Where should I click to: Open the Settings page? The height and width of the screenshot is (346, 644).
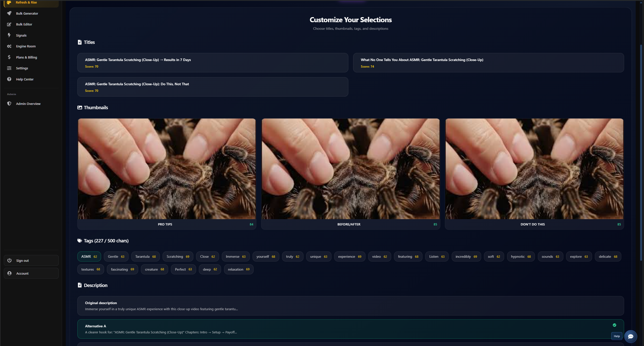pyautogui.click(x=22, y=68)
